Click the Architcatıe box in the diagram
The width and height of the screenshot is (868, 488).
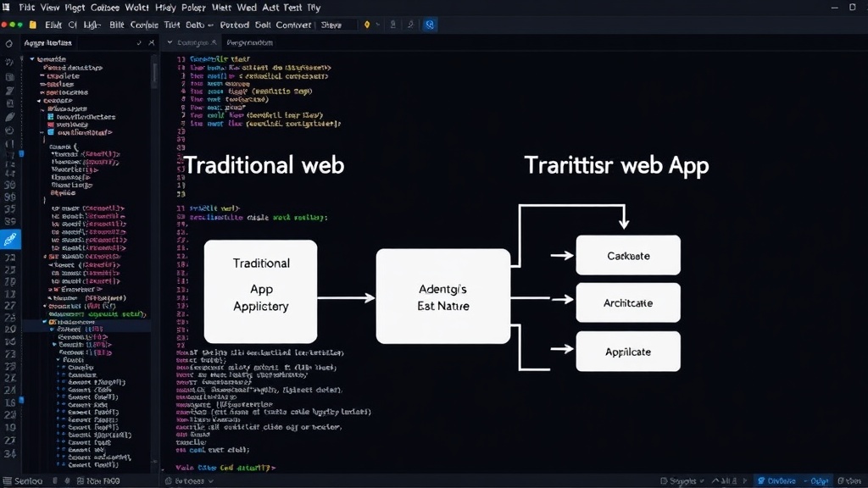pos(628,302)
